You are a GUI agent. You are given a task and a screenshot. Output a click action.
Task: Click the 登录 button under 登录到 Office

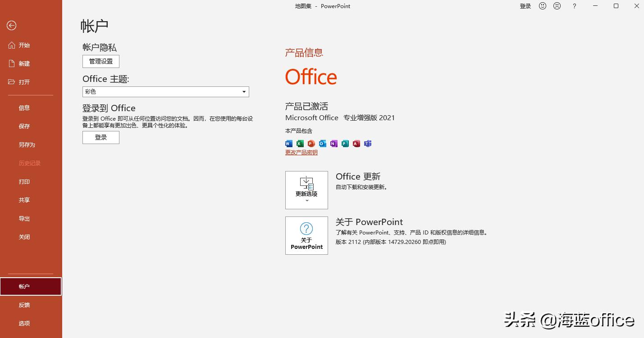click(x=100, y=137)
